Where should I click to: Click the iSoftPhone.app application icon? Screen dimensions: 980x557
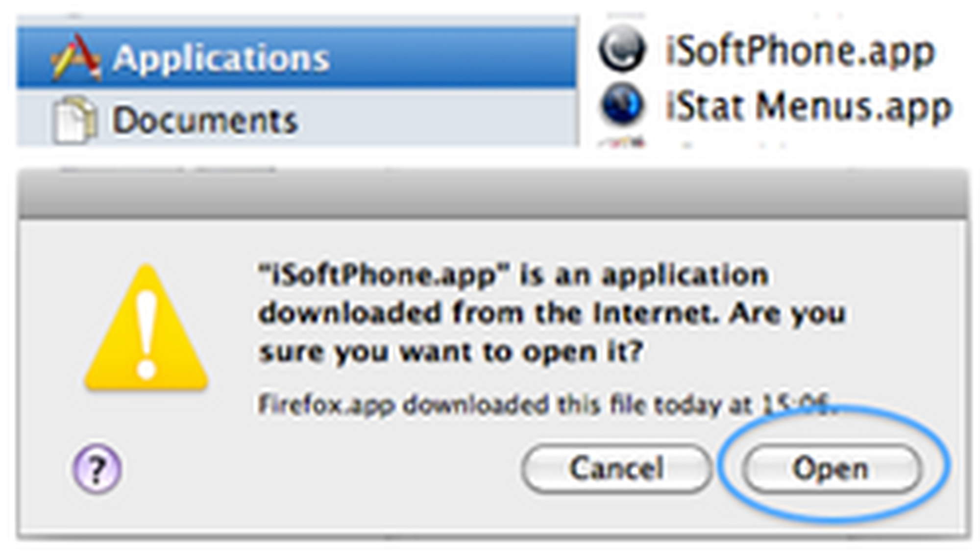pyautogui.click(x=622, y=50)
